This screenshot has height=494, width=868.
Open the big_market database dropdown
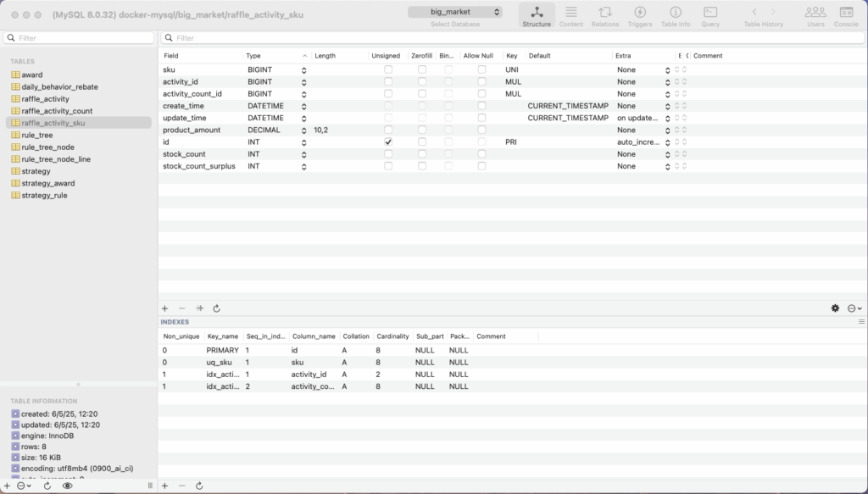(x=454, y=12)
